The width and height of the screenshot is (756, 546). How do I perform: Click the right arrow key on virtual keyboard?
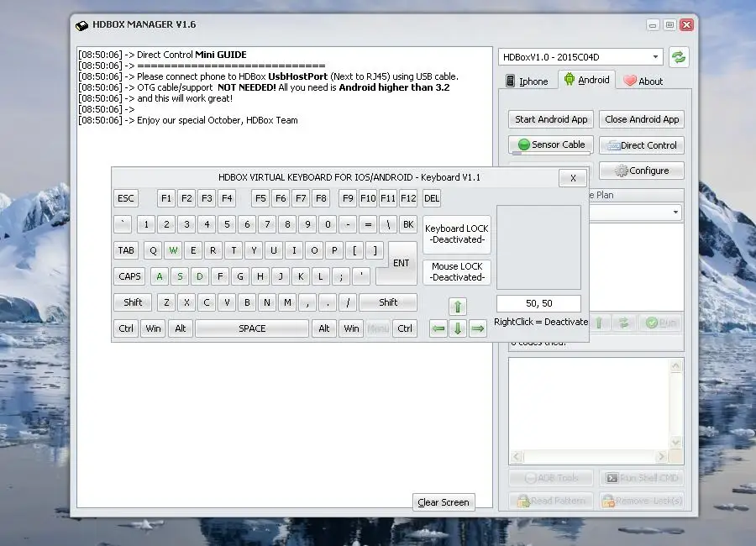point(477,328)
